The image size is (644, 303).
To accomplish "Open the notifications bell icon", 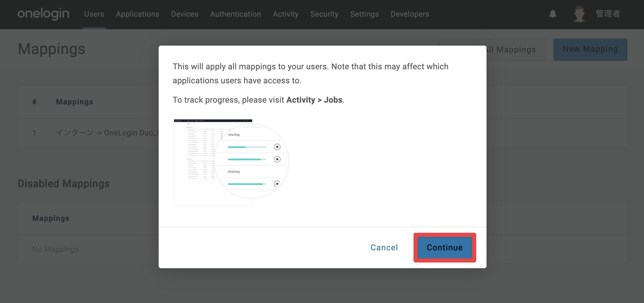I will 553,14.
